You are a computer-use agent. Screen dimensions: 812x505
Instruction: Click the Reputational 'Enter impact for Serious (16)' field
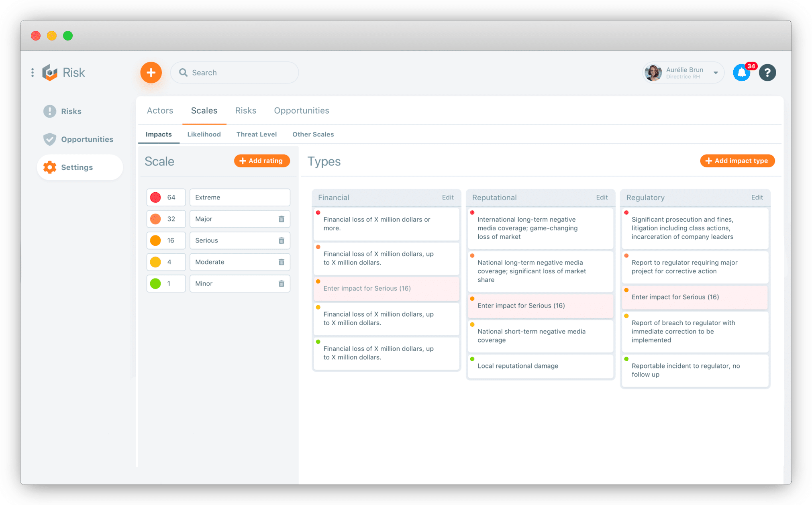click(x=540, y=306)
